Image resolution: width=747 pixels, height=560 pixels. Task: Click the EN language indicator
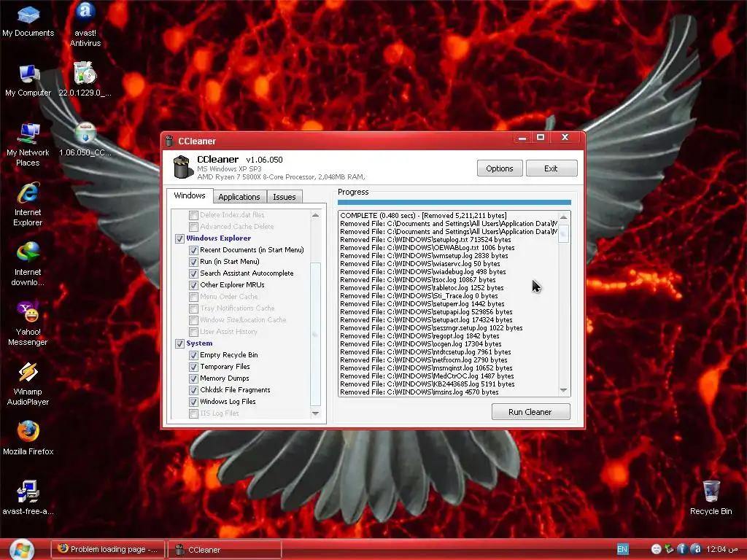click(x=622, y=549)
